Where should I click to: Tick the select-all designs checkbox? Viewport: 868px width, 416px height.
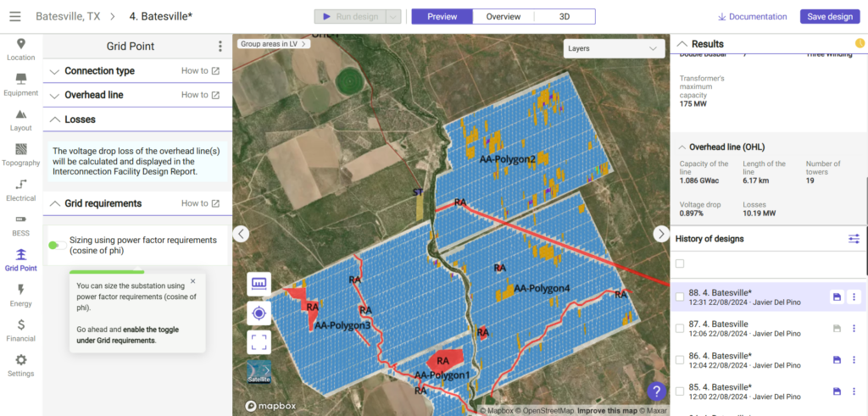tap(679, 263)
